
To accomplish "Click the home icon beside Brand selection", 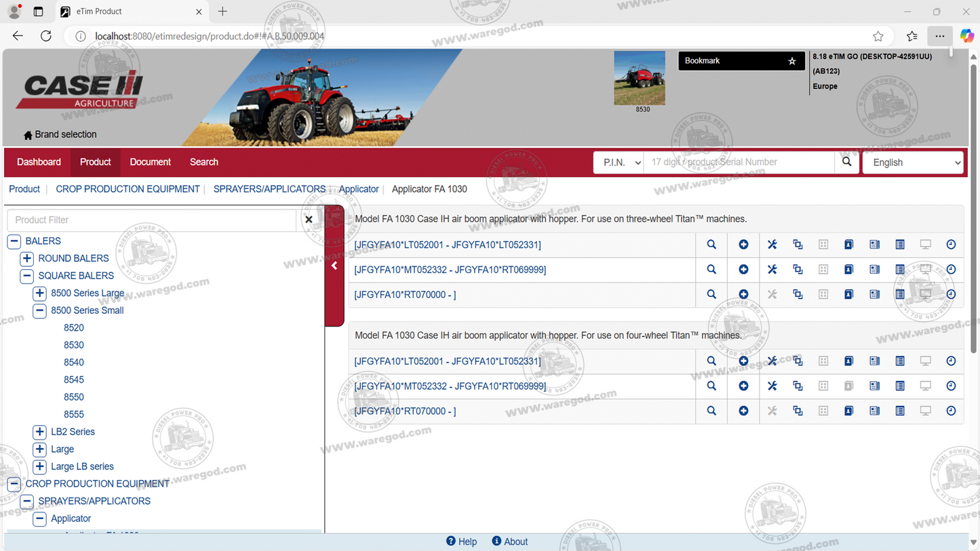I will tap(28, 135).
